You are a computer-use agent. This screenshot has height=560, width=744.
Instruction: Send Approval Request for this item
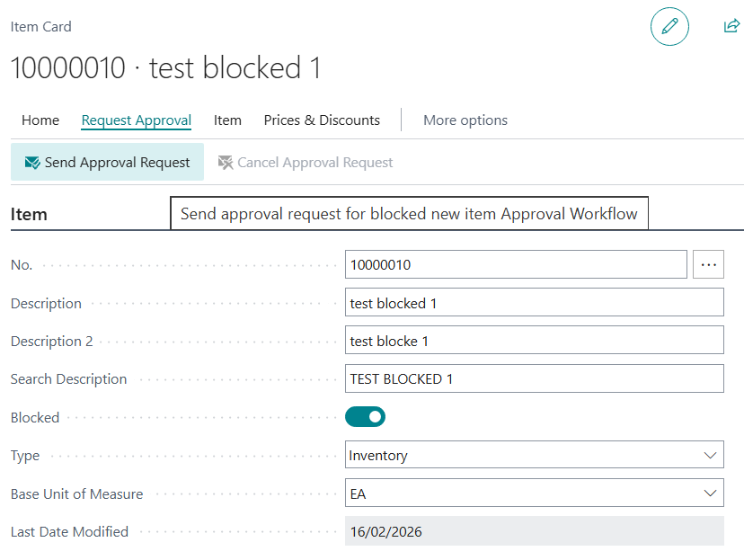pyautogui.click(x=108, y=163)
